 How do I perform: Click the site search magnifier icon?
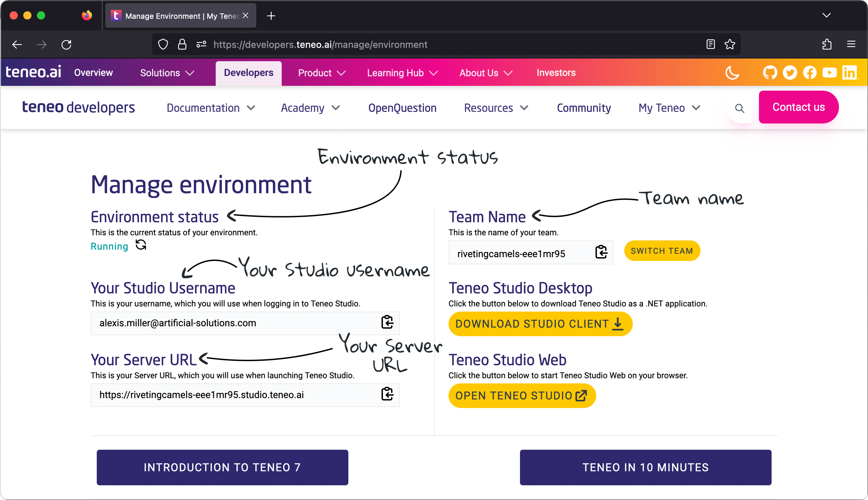point(739,108)
